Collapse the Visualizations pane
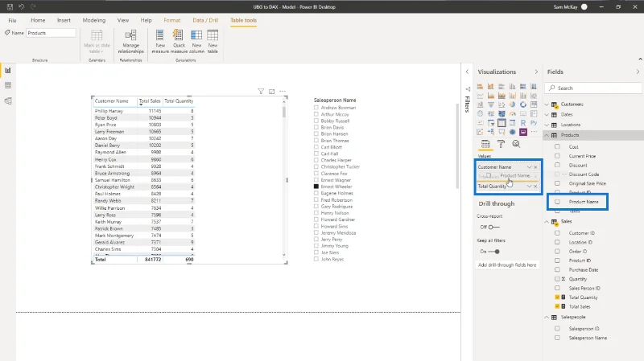 pyautogui.click(x=536, y=72)
